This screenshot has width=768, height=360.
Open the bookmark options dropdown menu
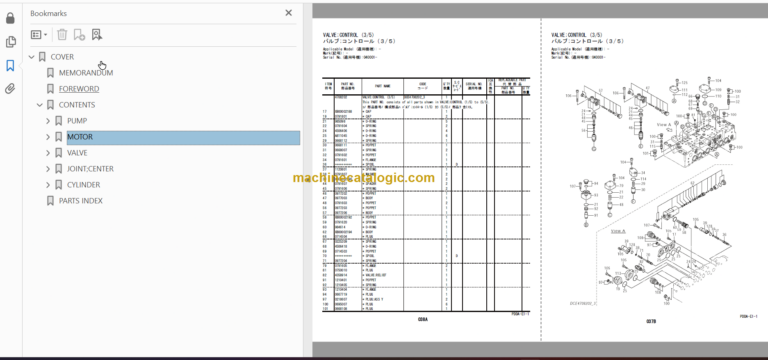(39, 35)
